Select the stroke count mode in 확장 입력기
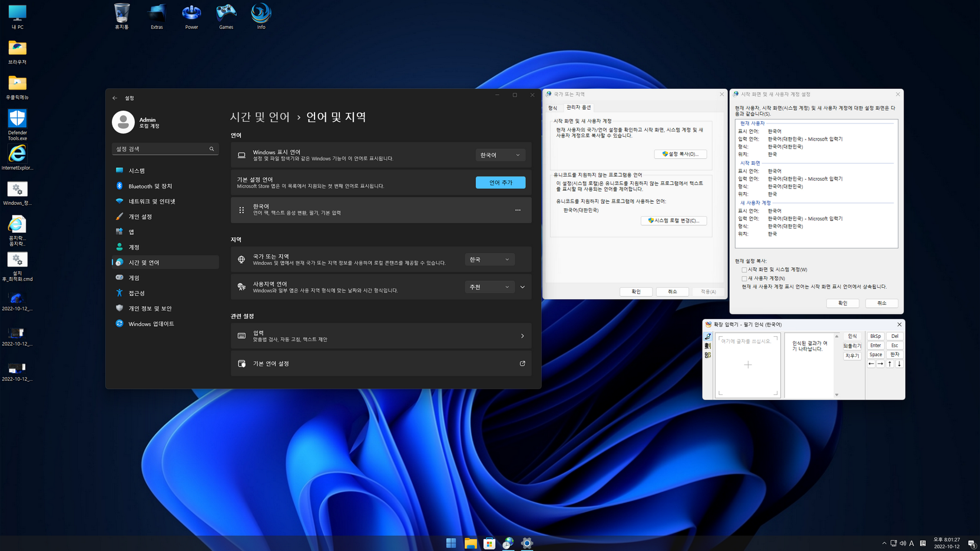This screenshot has width=980, height=551. (x=708, y=346)
